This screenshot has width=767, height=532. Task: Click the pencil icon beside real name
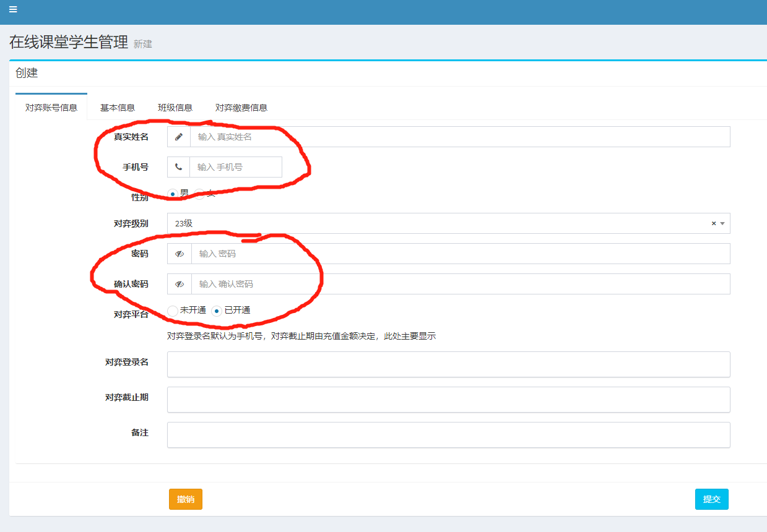coord(179,137)
